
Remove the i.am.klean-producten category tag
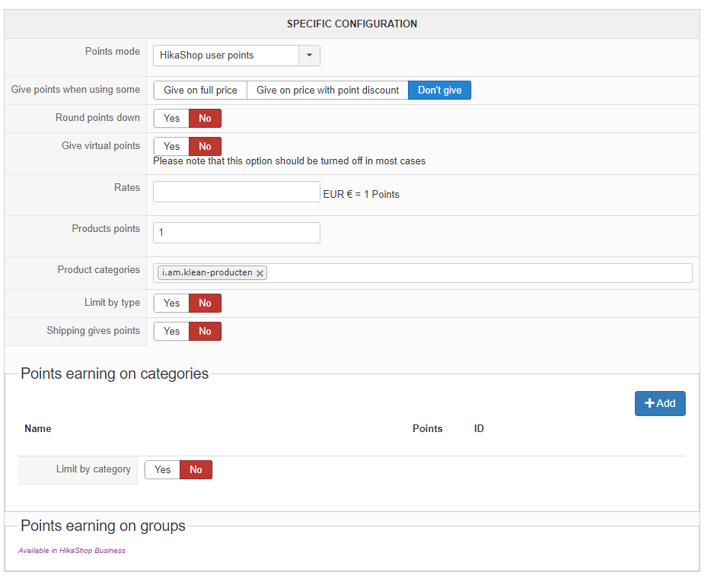pyautogui.click(x=260, y=273)
